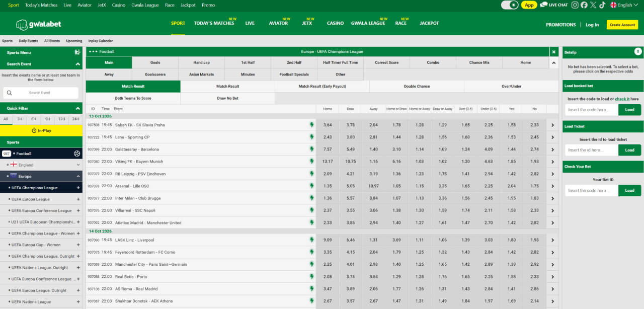This screenshot has height=309, width=644.
Task: Switch to the Goals market tab
Action: [x=155, y=62]
